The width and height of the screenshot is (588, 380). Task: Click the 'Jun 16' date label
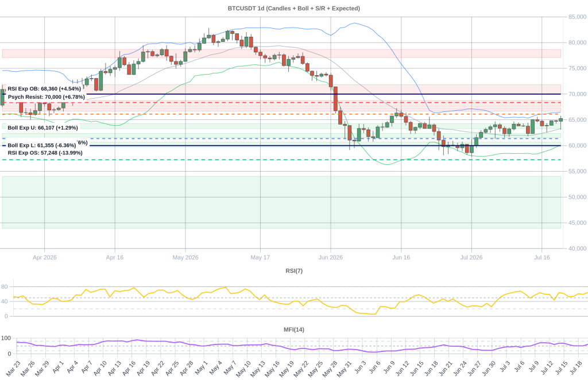point(401,258)
